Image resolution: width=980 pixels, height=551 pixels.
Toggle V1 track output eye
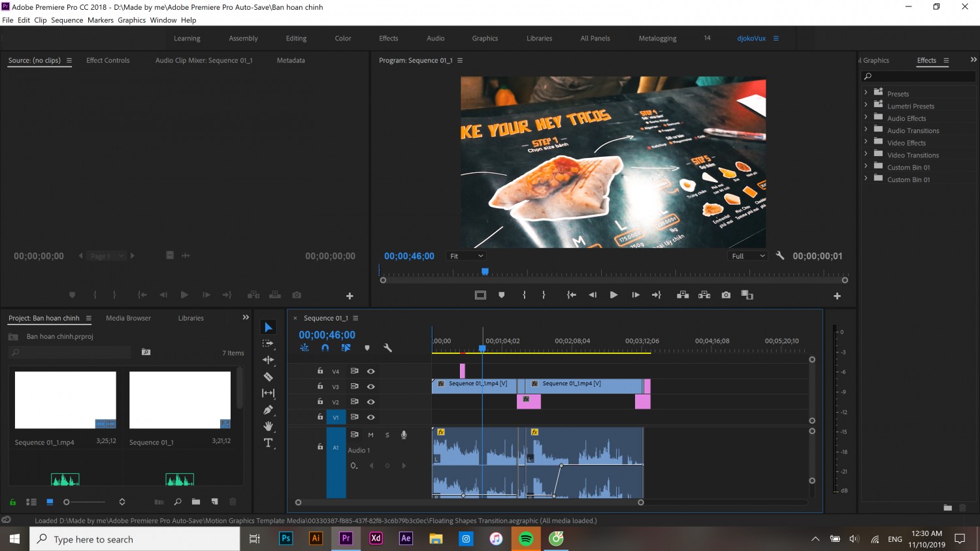pyautogui.click(x=370, y=417)
